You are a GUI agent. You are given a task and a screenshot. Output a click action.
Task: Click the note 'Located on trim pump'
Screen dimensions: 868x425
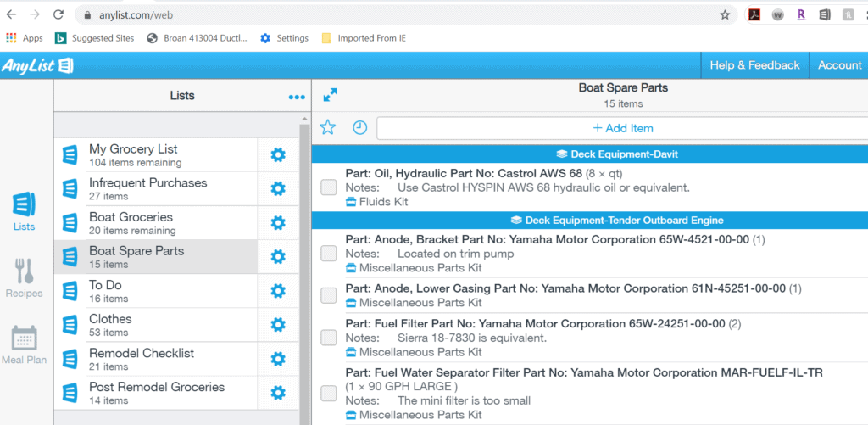click(455, 254)
